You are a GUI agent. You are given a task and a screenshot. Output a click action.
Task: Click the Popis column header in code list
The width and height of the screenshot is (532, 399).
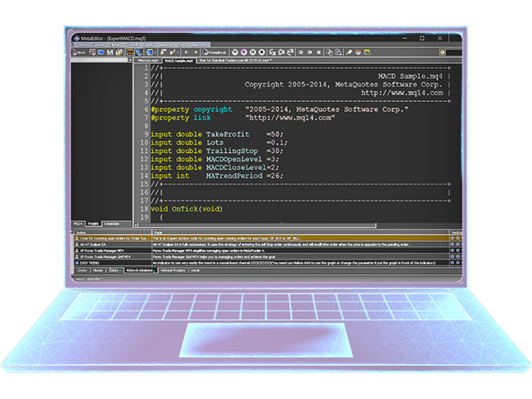click(x=300, y=233)
